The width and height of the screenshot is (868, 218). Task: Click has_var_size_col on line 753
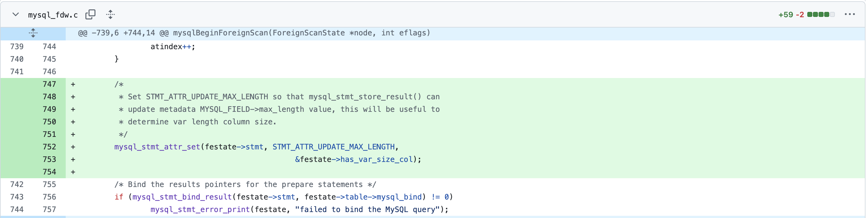[x=377, y=159]
